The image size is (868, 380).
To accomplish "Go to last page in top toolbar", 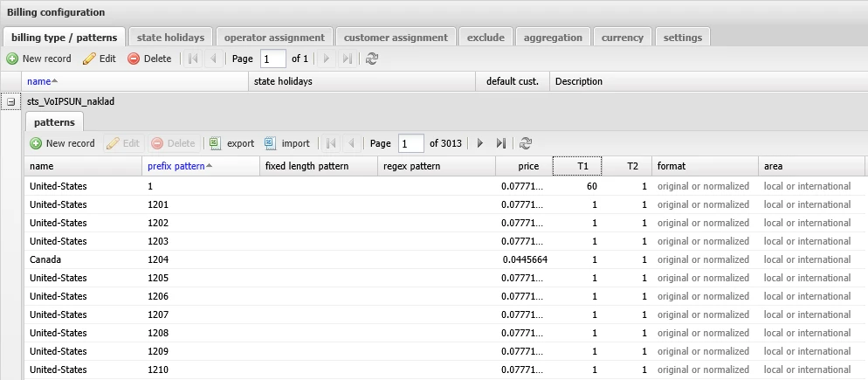I will (347, 59).
